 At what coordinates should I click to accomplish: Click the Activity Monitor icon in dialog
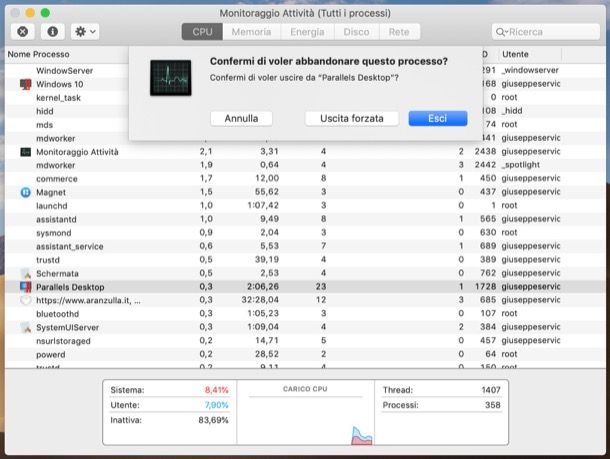point(171,78)
